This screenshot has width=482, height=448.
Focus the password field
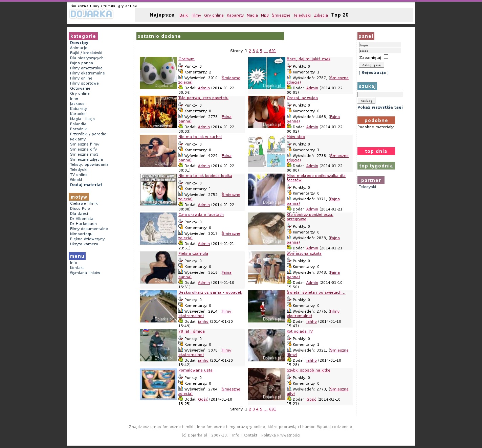(x=380, y=51)
